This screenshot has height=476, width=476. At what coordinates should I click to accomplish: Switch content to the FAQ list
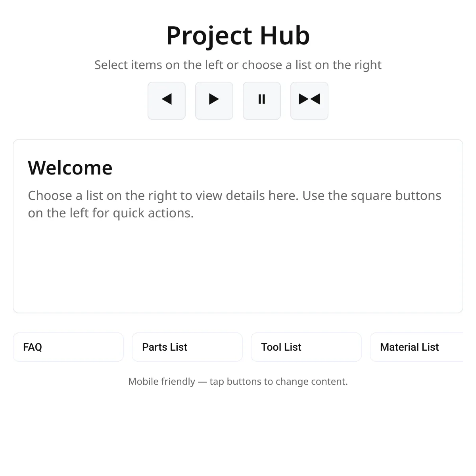[68, 347]
